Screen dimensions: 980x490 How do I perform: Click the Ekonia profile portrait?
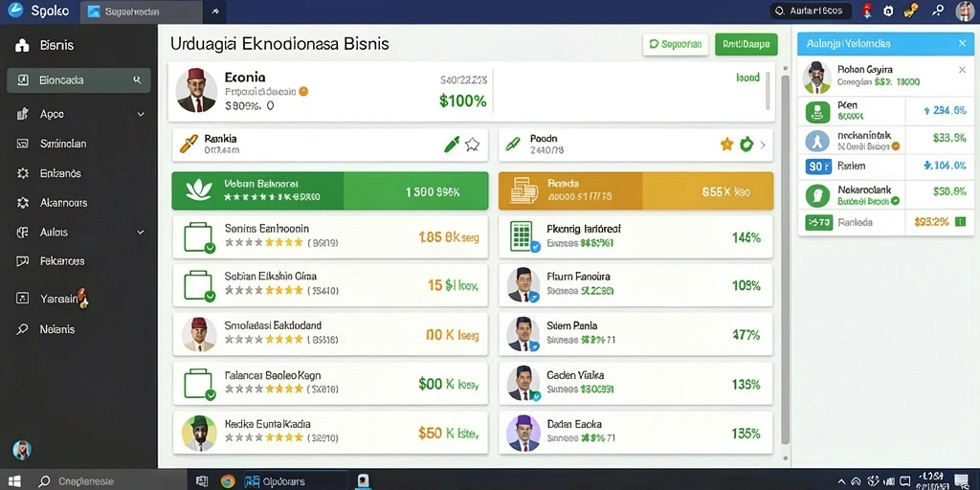196,91
